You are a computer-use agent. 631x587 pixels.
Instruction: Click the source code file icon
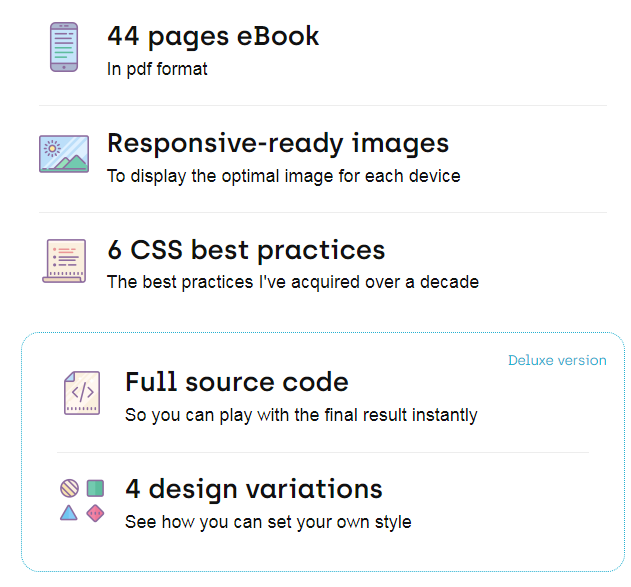(x=82, y=393)
